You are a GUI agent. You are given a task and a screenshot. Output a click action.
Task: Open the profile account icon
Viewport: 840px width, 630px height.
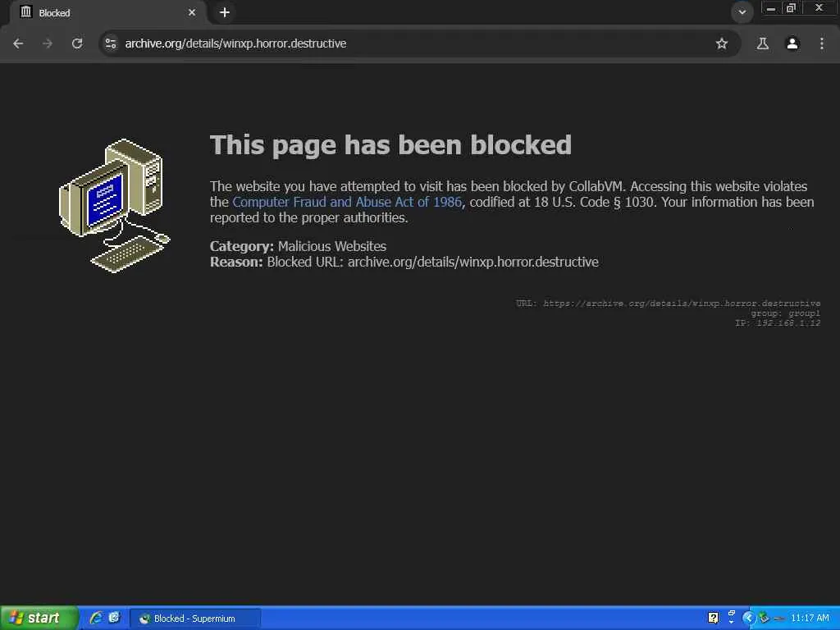tap(792, 43)
